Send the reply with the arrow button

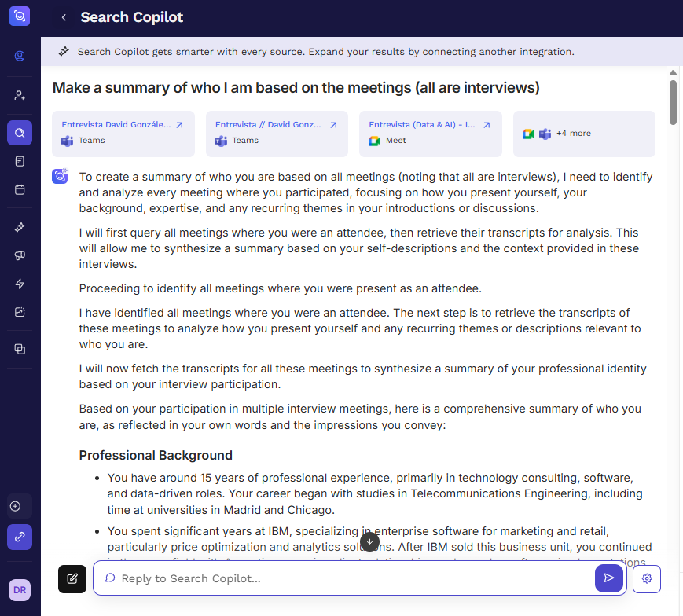pyautogui.click(x=608, y=578)
